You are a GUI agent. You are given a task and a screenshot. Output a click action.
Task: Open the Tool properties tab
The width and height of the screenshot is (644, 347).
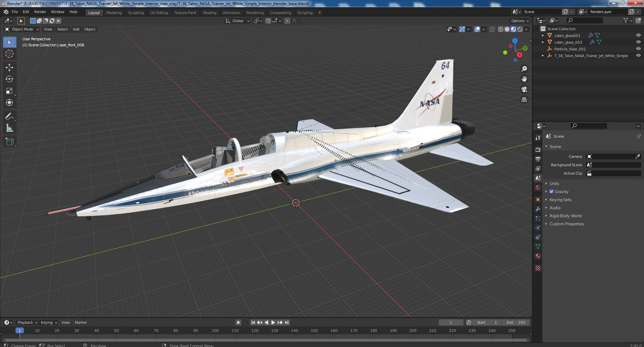coord(538,138)
